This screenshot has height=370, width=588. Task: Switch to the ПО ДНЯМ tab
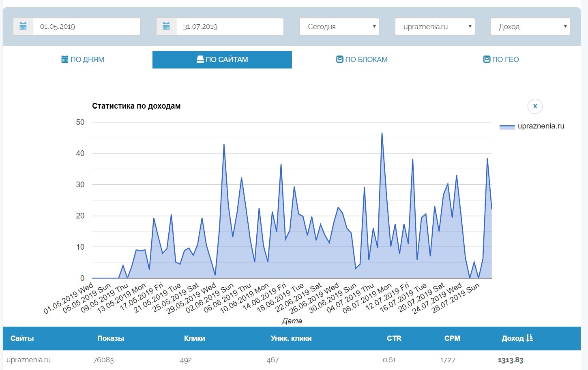coord(83,60)
